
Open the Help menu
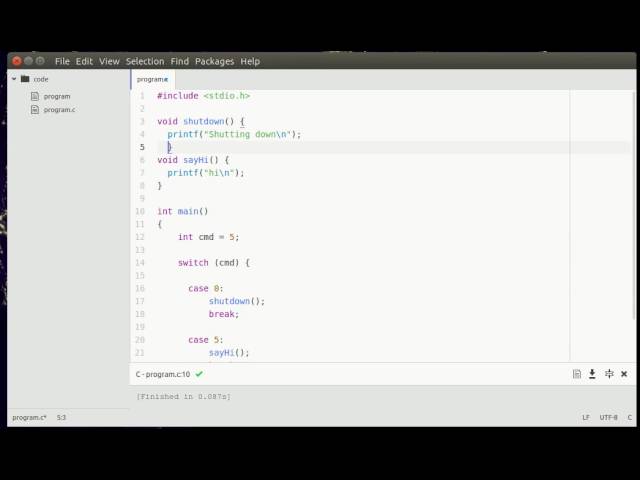coord(250,61)
